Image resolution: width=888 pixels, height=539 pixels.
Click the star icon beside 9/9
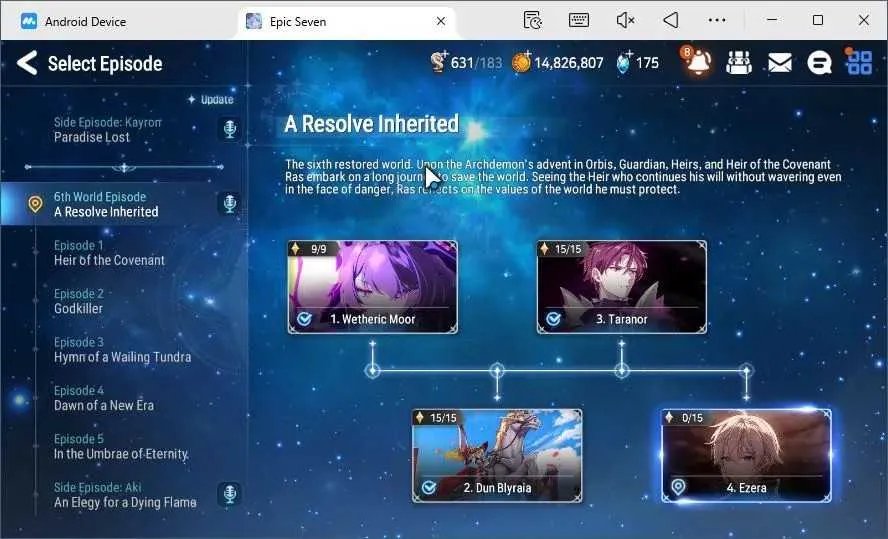click(x=295, y=249)
